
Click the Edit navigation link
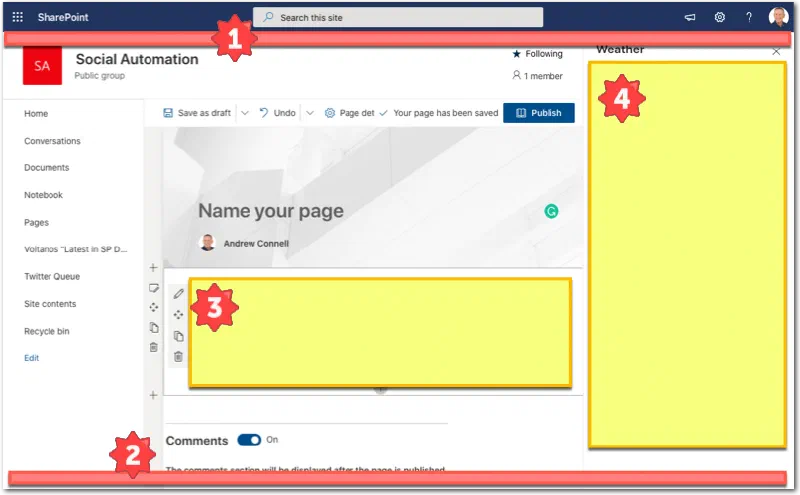point(32,358)
